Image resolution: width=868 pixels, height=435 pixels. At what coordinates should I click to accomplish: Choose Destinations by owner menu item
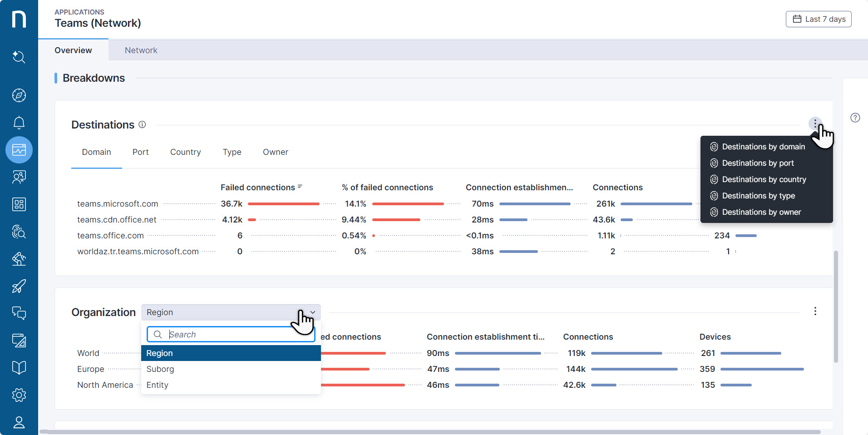tap(761, 212)
